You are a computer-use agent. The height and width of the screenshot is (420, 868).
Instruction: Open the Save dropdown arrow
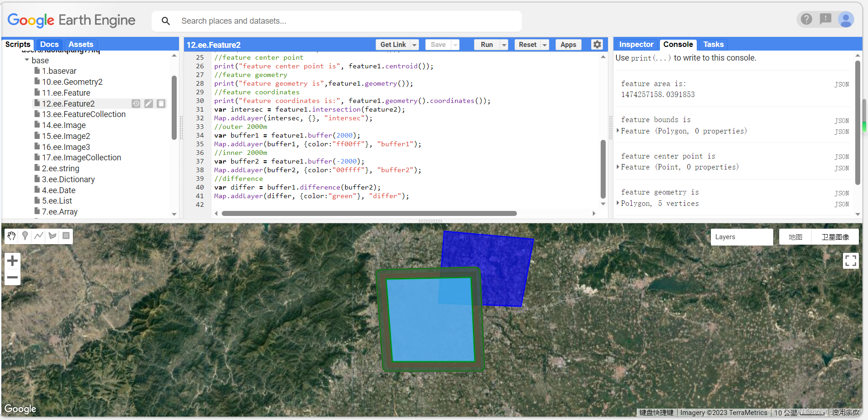[455, 45]
